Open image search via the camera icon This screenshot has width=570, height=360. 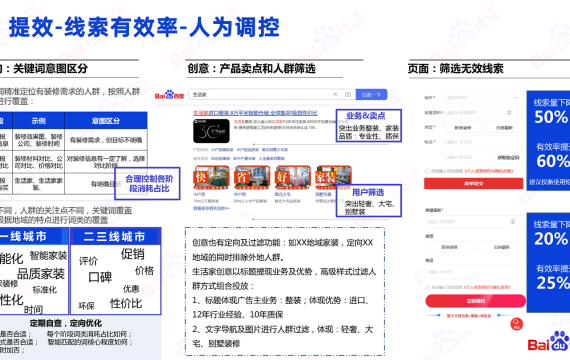pyautogui.click(x=348, y=94)
